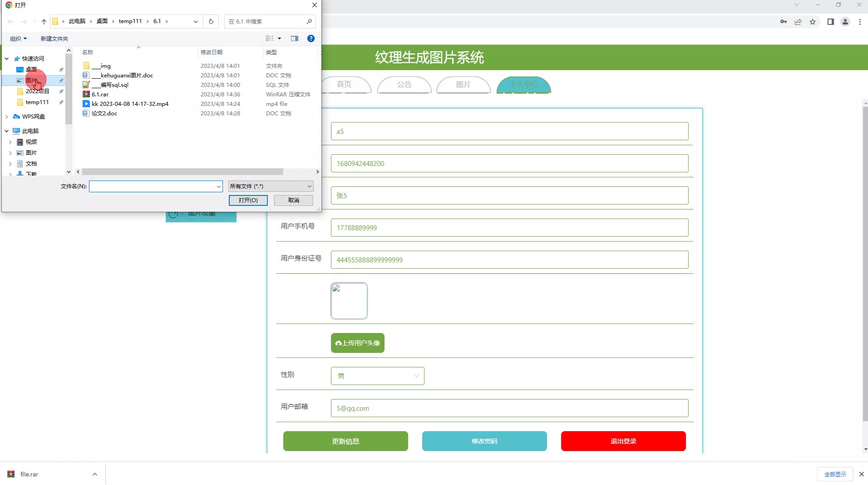Click the password key icon
The image size is (868, 485).
(783, 22)
